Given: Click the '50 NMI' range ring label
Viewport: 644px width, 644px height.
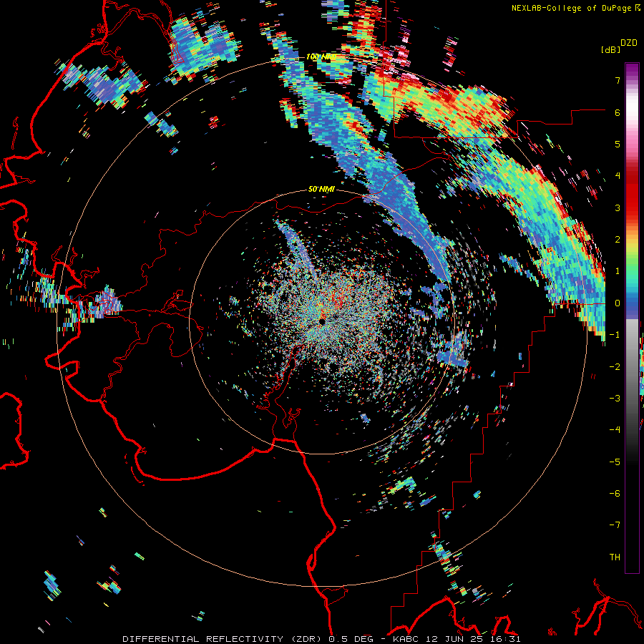Looking at the screenshot, I should click(x=321, y=190).
